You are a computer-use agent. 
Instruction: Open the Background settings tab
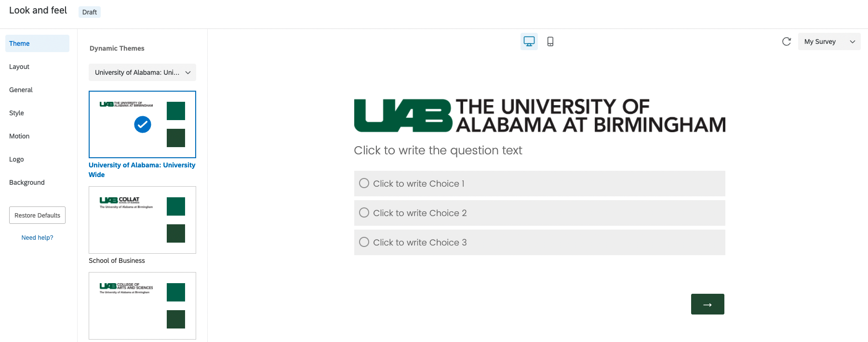pos(27,182)
